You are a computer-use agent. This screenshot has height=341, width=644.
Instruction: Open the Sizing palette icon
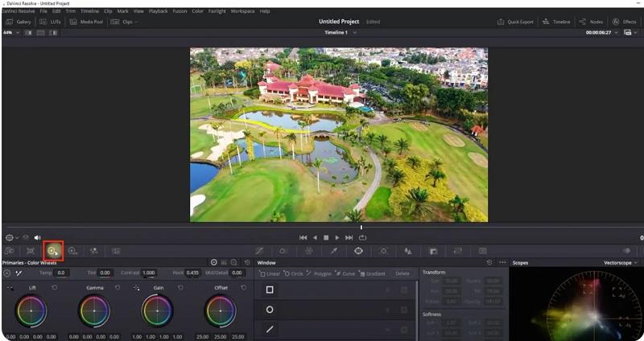pyautogui.click(x=457, y=251)
